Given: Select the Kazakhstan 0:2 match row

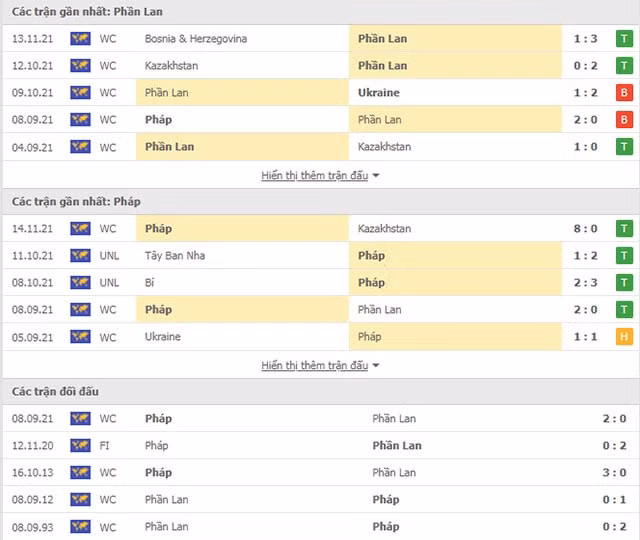Looking at the screenshot, I should (x=320, y=66).
